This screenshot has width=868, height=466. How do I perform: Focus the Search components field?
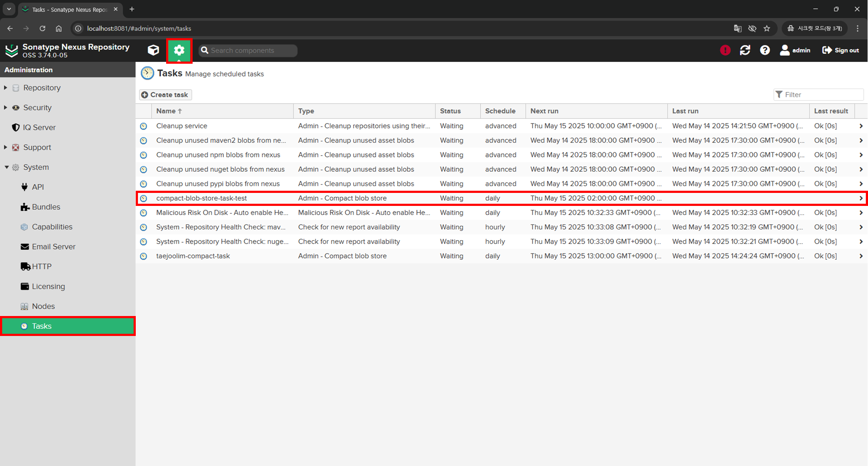[248, 50]
